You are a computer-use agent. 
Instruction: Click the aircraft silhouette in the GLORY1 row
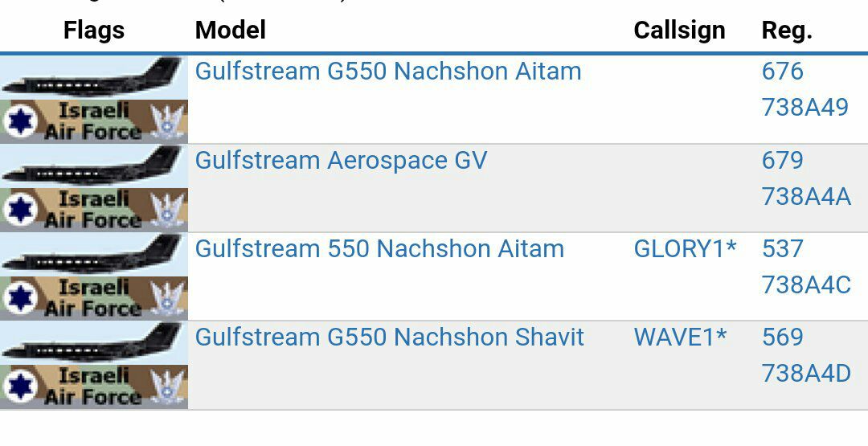[x=94, y=255]
